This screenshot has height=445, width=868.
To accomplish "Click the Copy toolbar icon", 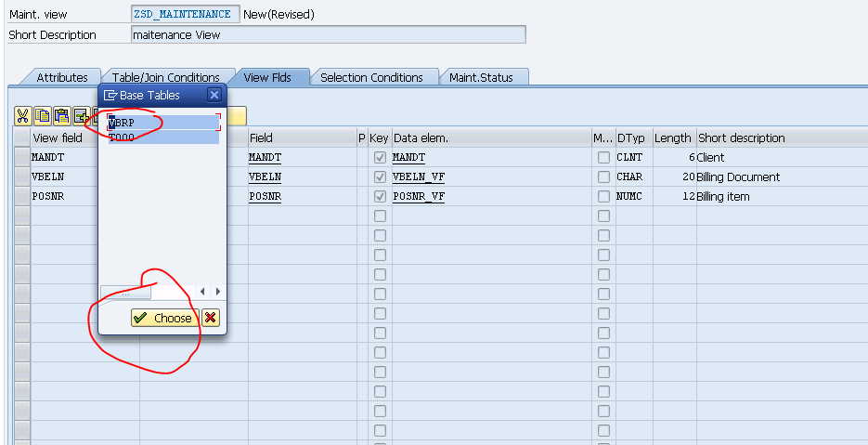I will (x=42, y=116).
